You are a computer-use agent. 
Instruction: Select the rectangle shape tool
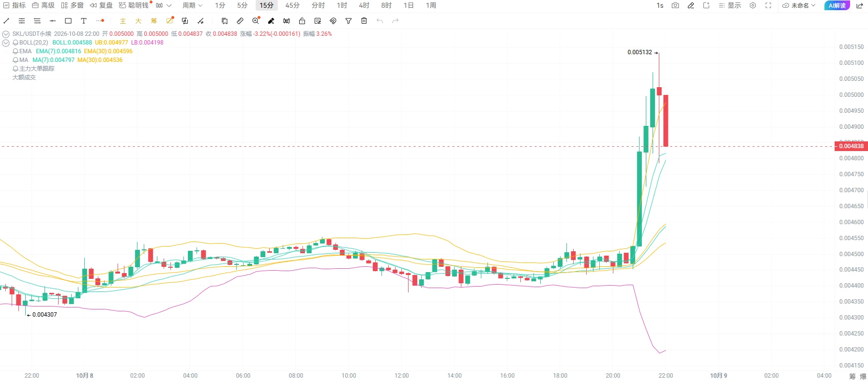click(68, 21)
